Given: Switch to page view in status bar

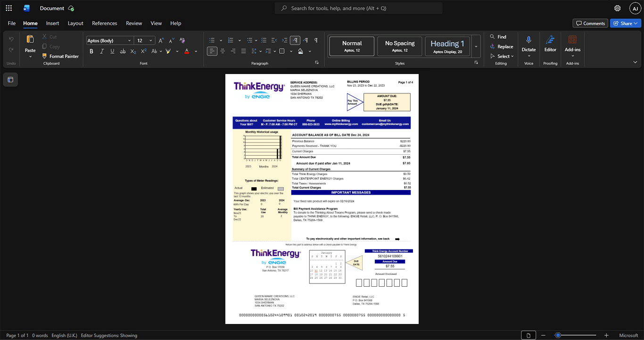Looking at the screenshot, I should [x=528, y=335].
